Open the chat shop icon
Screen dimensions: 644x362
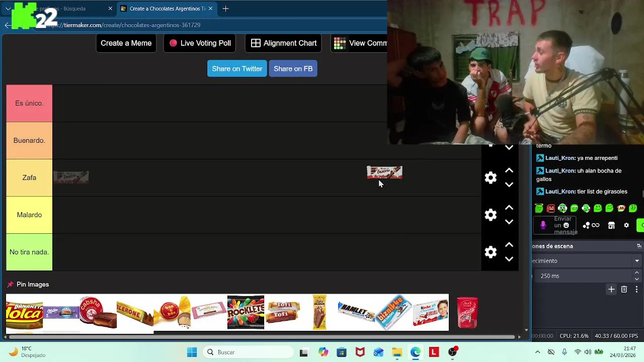coord(611,225)
